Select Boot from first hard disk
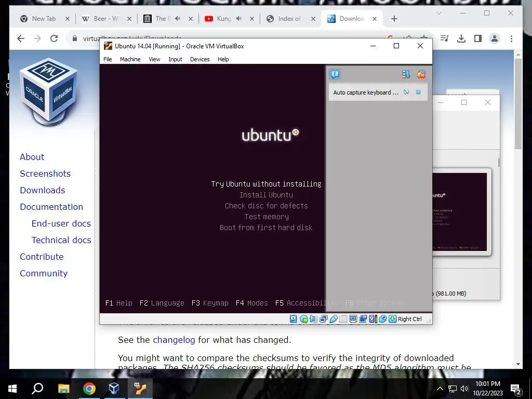Screen dimensions: 532x399 266,228
